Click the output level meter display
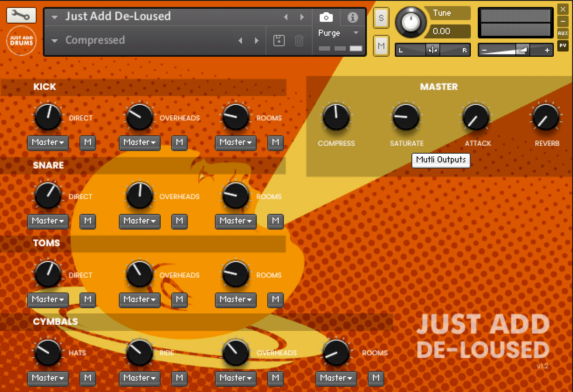Viewport: 573px width, 392px height. 516,23
